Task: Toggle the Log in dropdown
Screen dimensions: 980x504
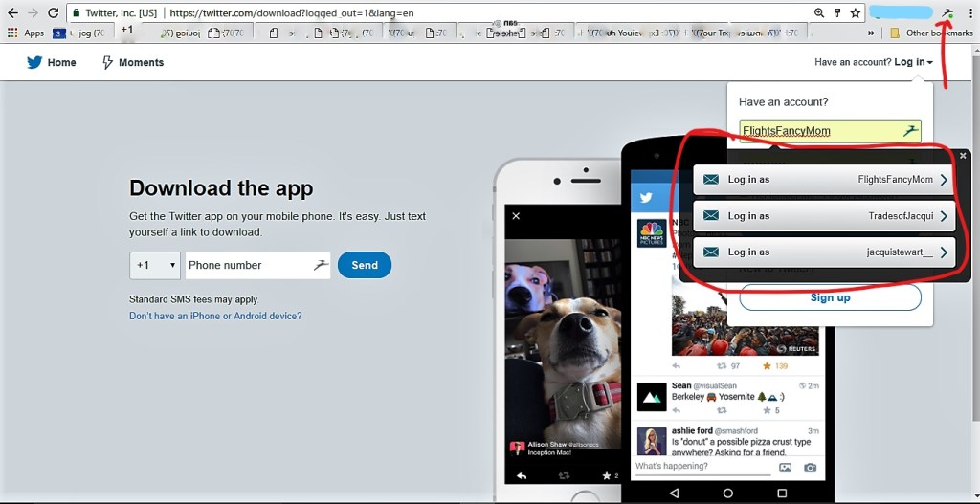Action: 913,62
